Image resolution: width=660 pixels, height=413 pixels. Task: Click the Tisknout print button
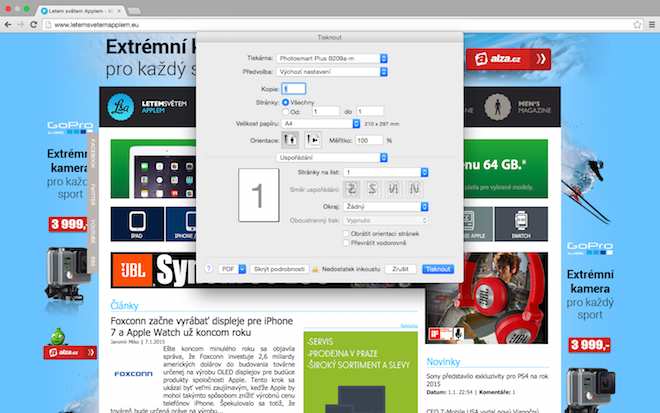coord(438,269)
